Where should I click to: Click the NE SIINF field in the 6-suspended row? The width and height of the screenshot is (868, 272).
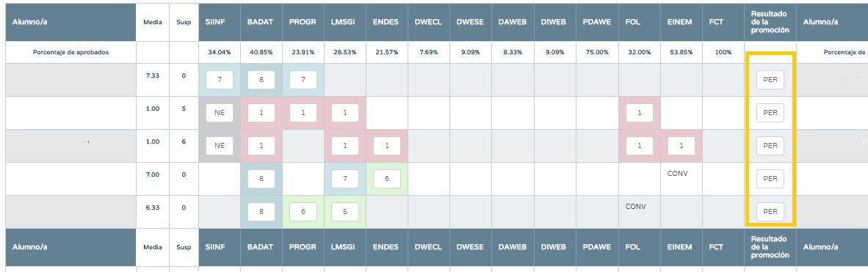pos(220,146)
